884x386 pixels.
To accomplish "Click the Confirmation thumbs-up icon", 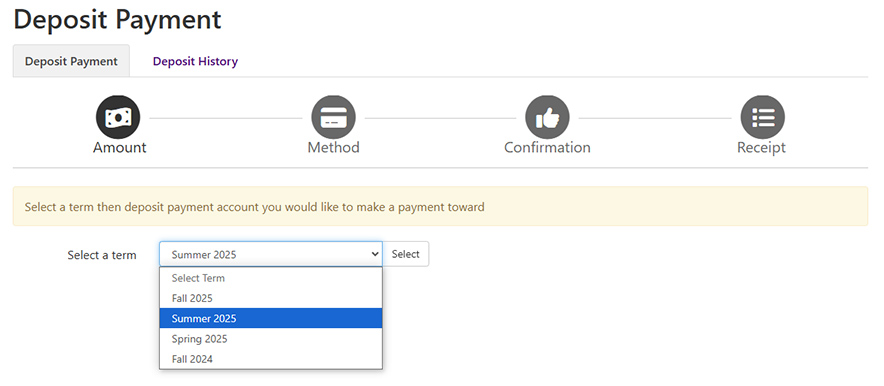I will [x=547, y=117].
